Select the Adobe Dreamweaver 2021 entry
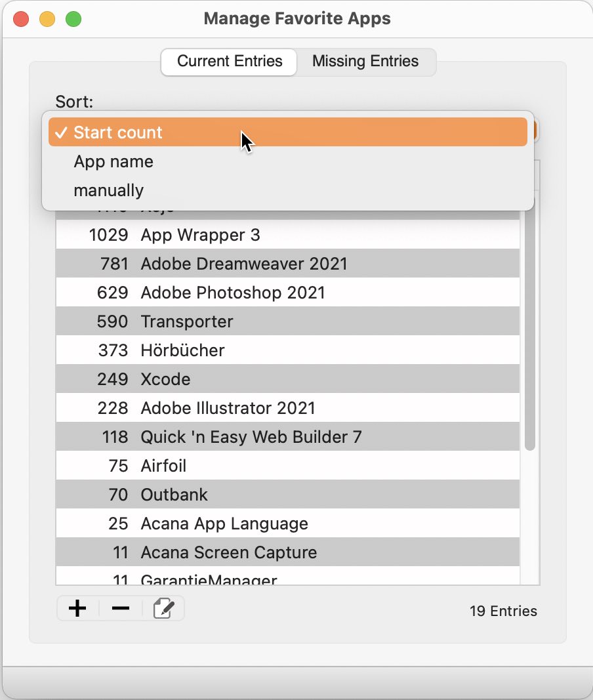Screen dimensions: 593x700 click(x=287, y=263)
